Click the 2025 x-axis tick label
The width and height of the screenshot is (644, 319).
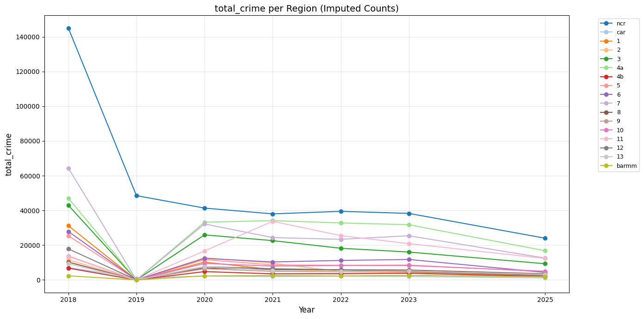[545, 299]
